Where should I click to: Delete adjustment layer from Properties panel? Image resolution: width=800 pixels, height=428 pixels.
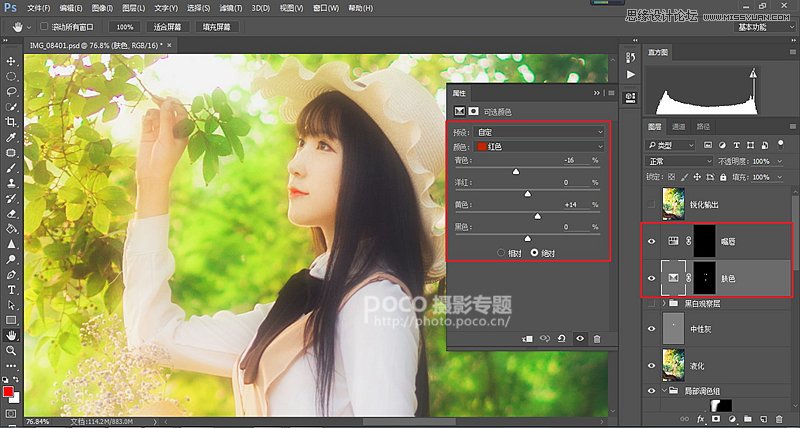pyautogui.click(x=597, y=338)
